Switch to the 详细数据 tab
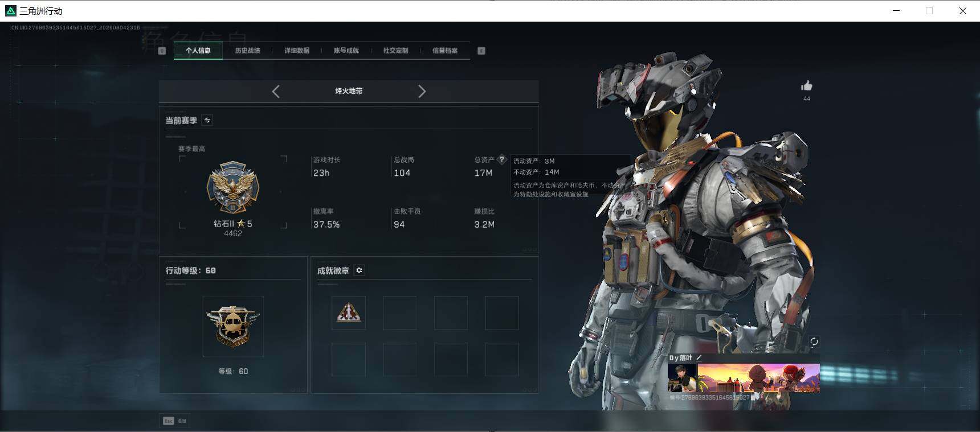 (297, 51)
